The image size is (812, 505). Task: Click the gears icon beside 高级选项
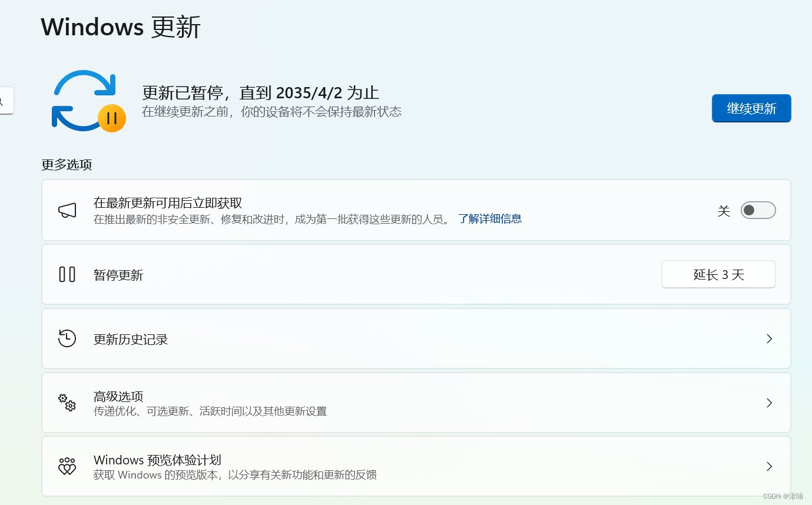67,403
